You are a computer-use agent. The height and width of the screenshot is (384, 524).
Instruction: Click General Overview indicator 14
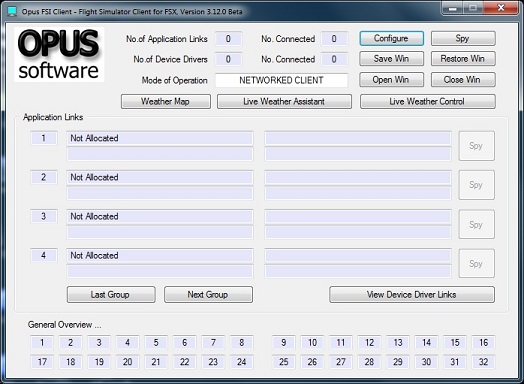(x=426, y=343)
